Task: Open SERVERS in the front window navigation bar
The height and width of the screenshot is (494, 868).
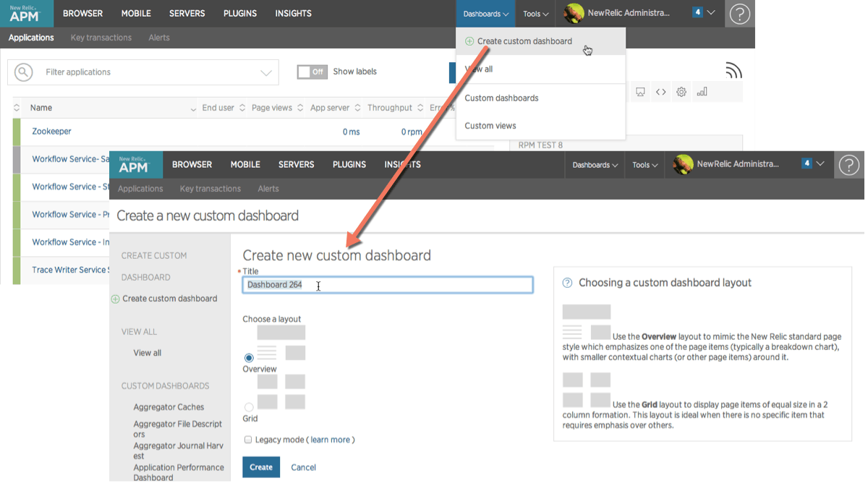Action: pos(297,165)
